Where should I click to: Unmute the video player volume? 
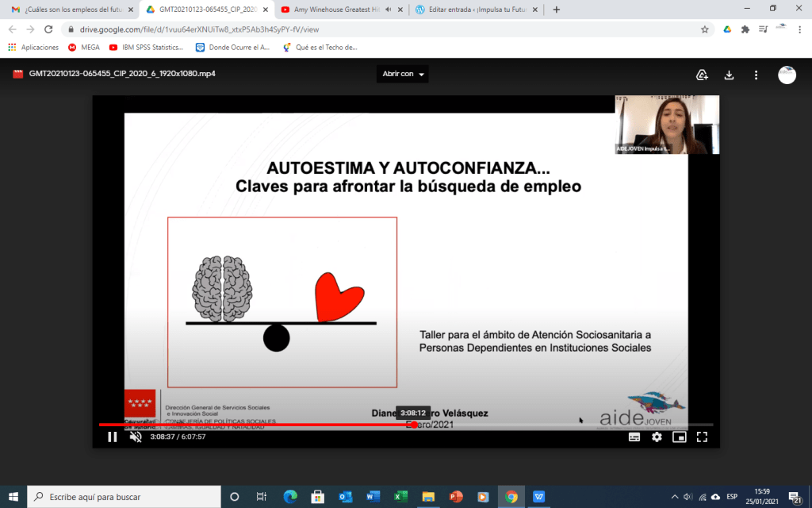pyautogui.click(x=136, y=437)
